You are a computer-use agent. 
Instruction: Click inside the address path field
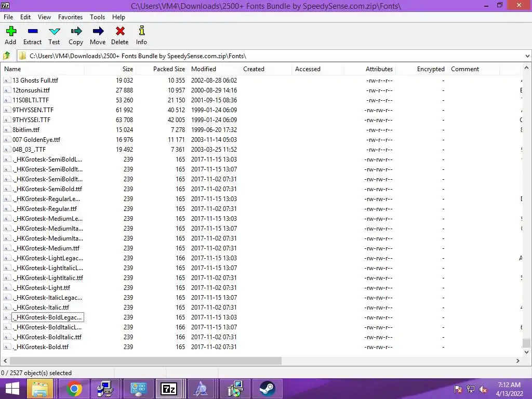pos(271,56)
